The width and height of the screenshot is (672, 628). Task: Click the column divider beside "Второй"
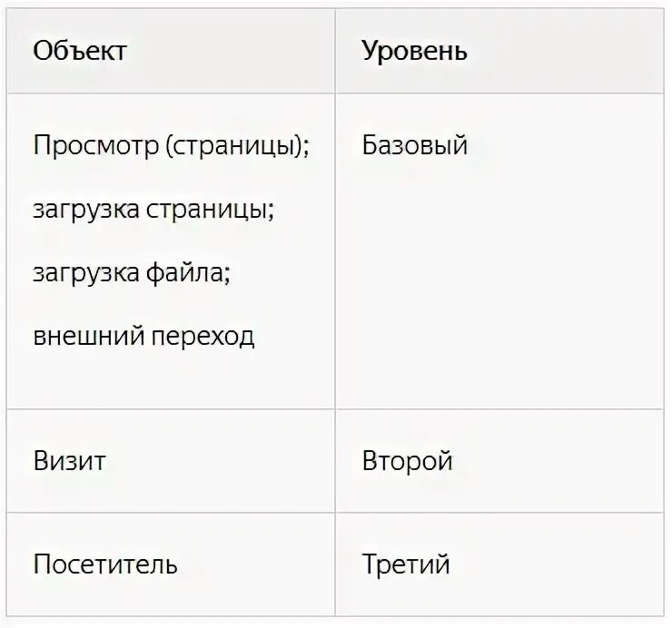coord(335,461)
